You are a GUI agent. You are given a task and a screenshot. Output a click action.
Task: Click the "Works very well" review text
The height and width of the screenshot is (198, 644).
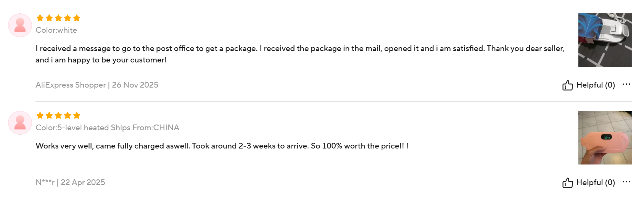click(x=222, y=146)
